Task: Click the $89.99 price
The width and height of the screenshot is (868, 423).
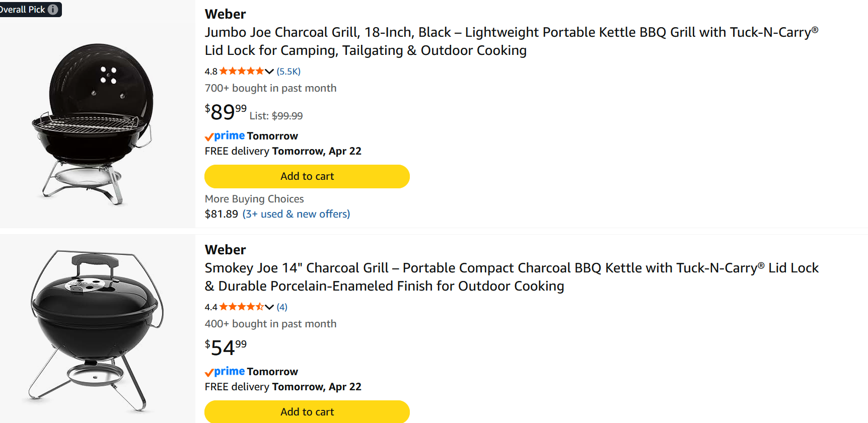Action: [x=226, y=112]
